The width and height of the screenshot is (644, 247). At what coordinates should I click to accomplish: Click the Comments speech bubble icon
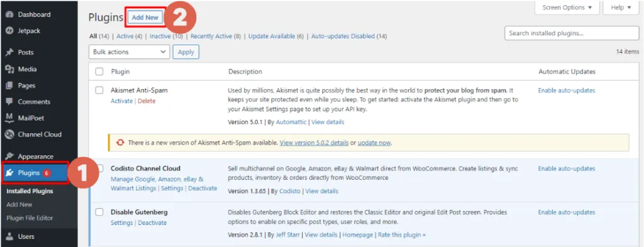(9, 102)
